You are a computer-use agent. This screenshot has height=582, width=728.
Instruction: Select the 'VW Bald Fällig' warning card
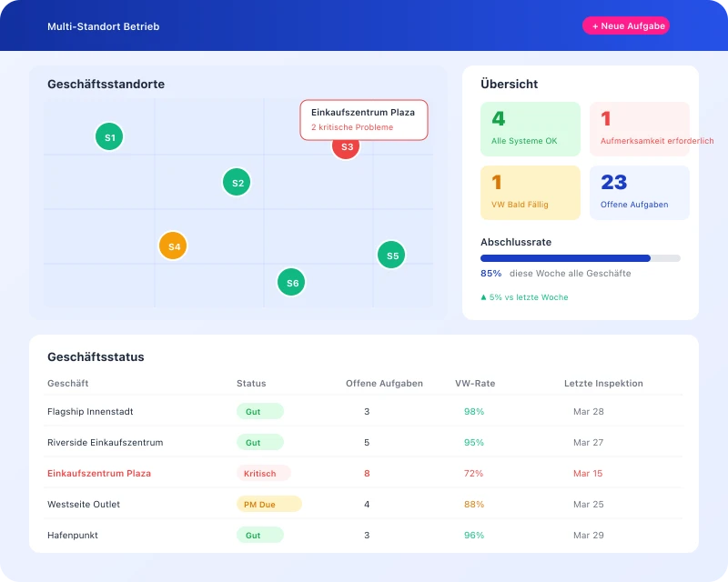click(x=531, y=192)
